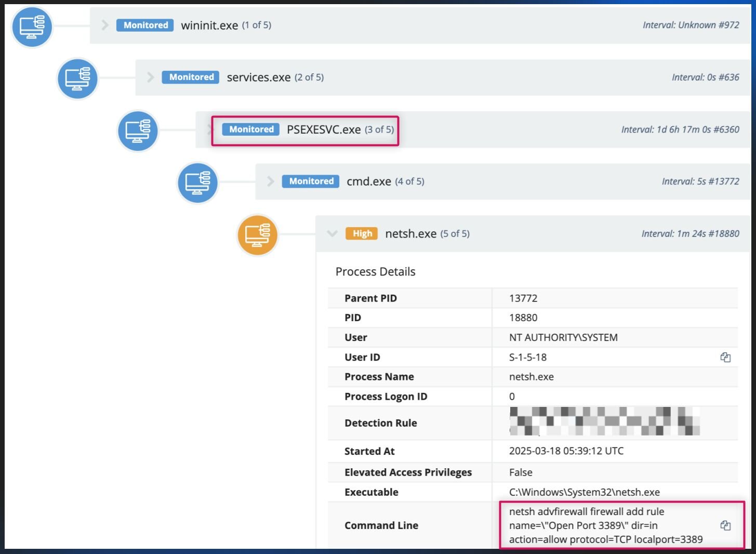The image size is (756, 554).
Task: Click the Executable path C:\Windows\System32\netsh.exe
Action: tap(585, 492)
